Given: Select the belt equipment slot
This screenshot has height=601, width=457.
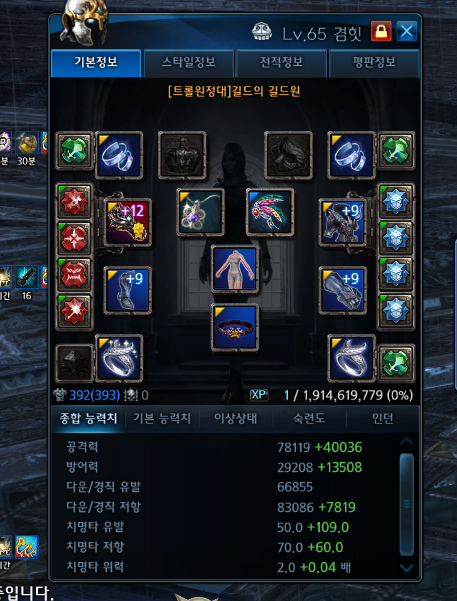Looking at the screenshot, I should (x=235, y=328).
